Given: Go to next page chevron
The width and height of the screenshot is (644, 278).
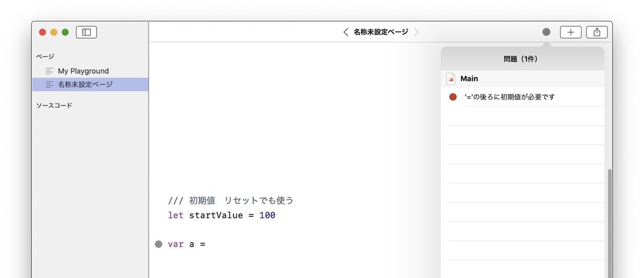Looking at the screenshot, I should pyautogui.click(x=416, y=32).
